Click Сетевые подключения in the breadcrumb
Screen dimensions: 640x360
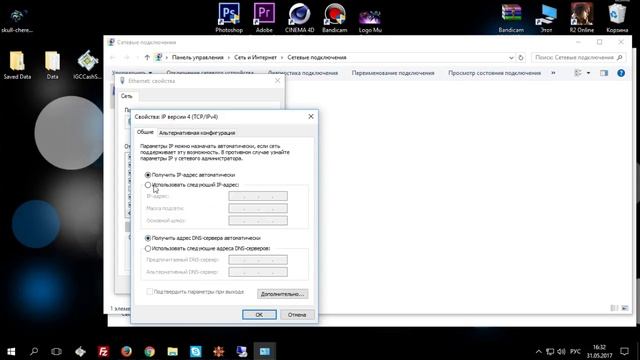[317, 58]
